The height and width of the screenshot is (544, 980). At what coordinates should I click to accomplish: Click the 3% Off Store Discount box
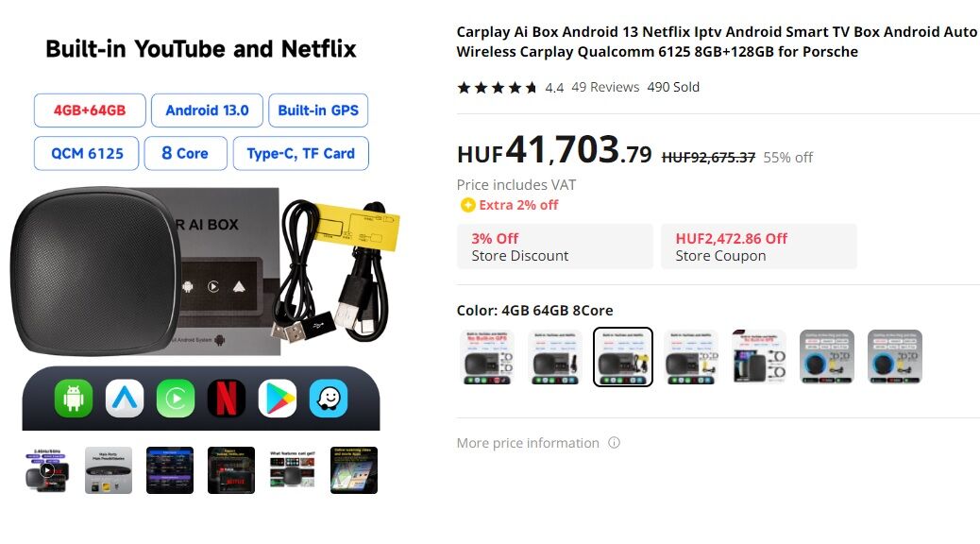pos(555,247)
